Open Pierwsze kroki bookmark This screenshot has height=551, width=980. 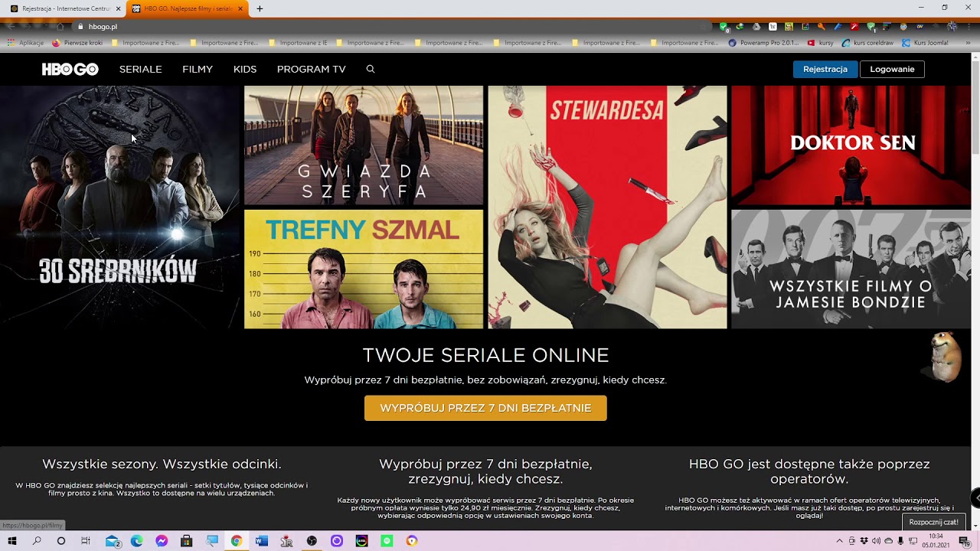(77, 43)
